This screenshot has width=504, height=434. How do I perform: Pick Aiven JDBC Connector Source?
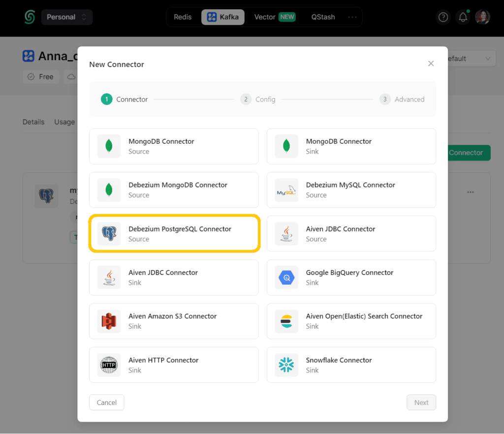click(x=351, y=234)
